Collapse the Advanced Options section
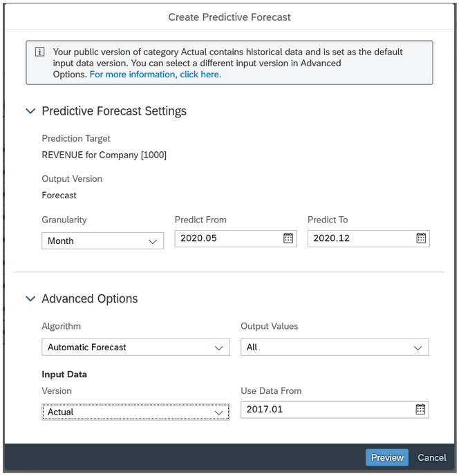461x476 pixels. [x=30, y=298]
